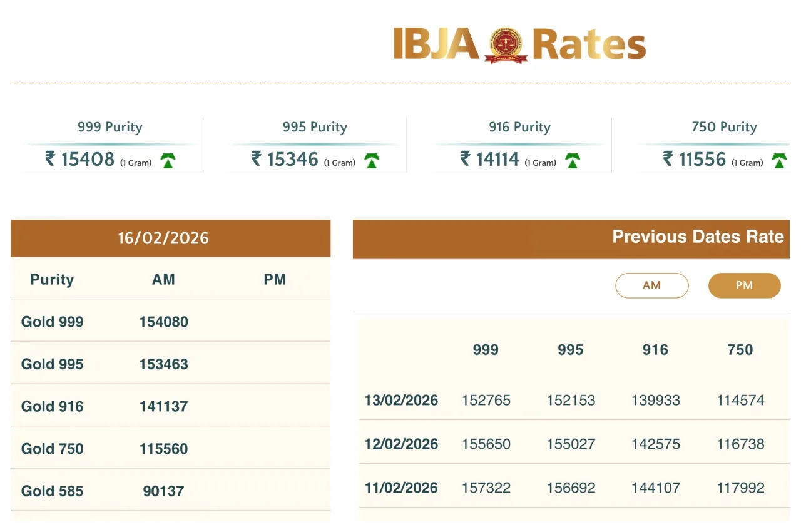
Task: Click the IBJA Rates logo emblem
Action: pyautogui.click(x=506, y=44)
